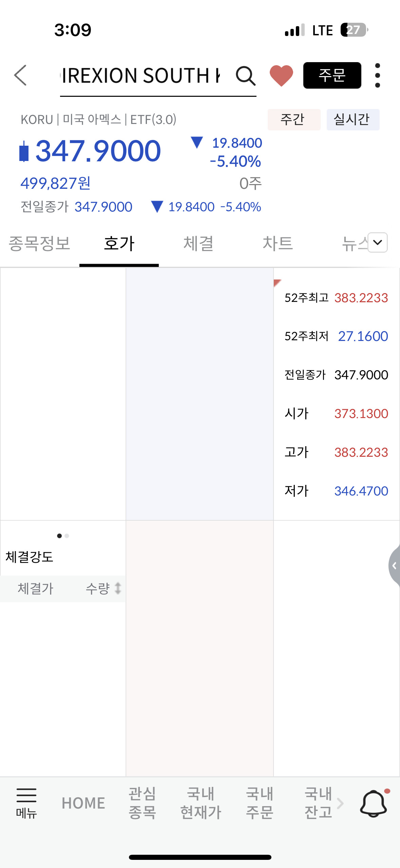
Task: Tap the IREXION SOUTH stock name field
Action: [x=141, y=75]
